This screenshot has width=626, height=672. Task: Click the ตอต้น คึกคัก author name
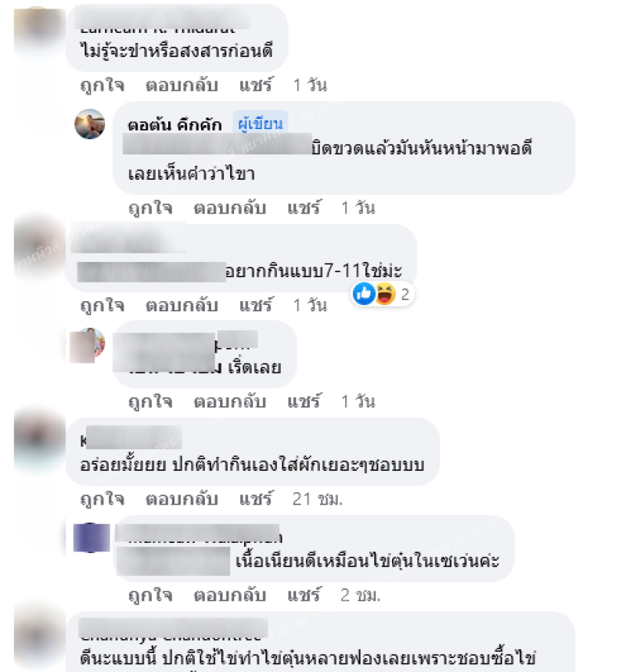[174, 124]
